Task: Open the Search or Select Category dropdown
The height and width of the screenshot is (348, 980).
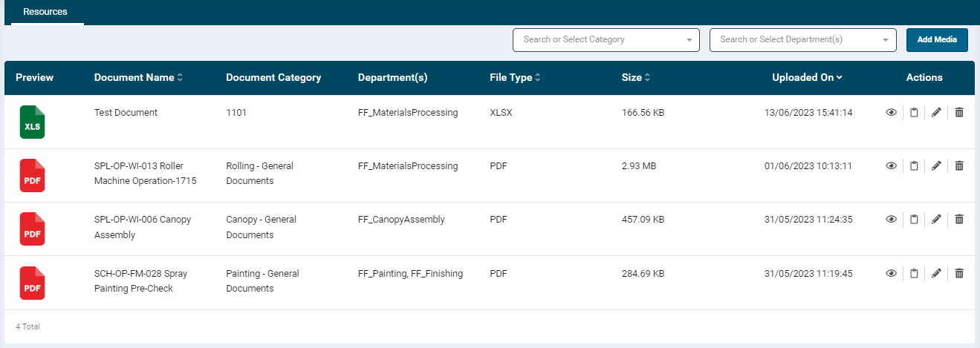Action: coord(606,40)
